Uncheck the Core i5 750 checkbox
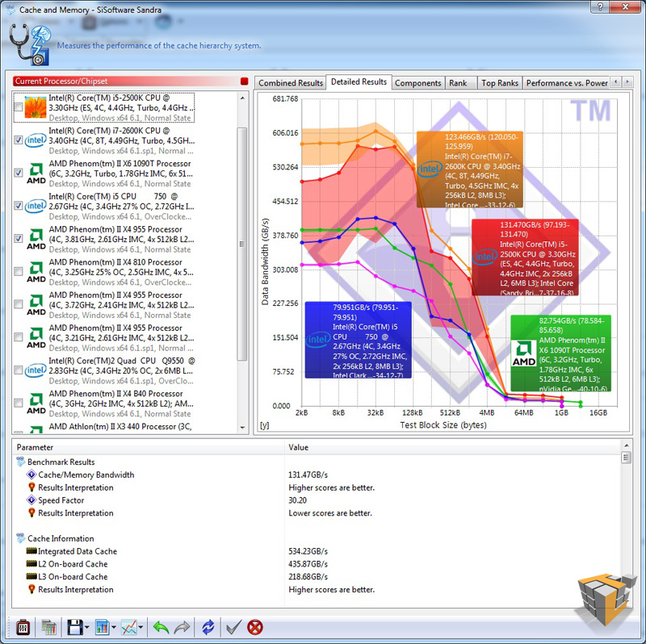This screenshot has width=646, height=644. 18,206
